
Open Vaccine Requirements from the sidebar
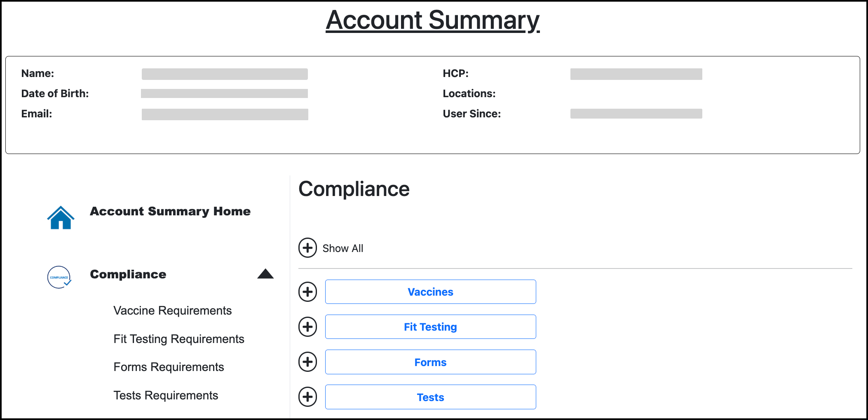click(x=172, y=310)
